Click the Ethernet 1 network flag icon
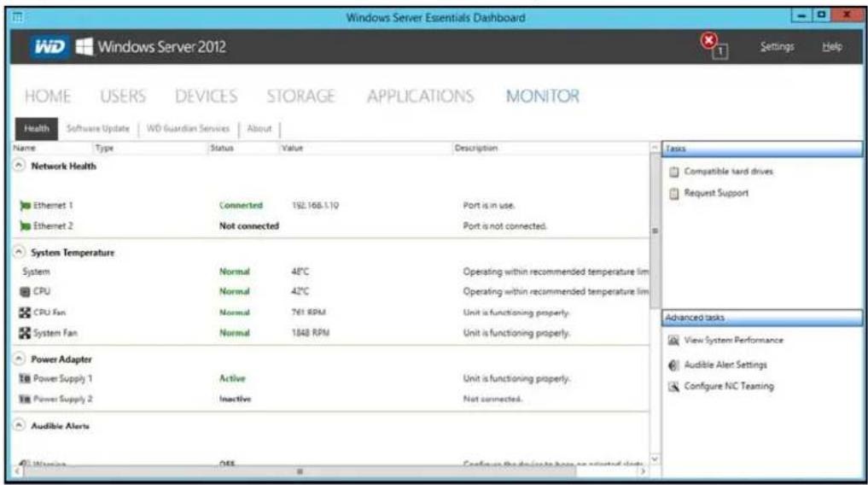Viewport: 868px width, 485px height. 25,206
